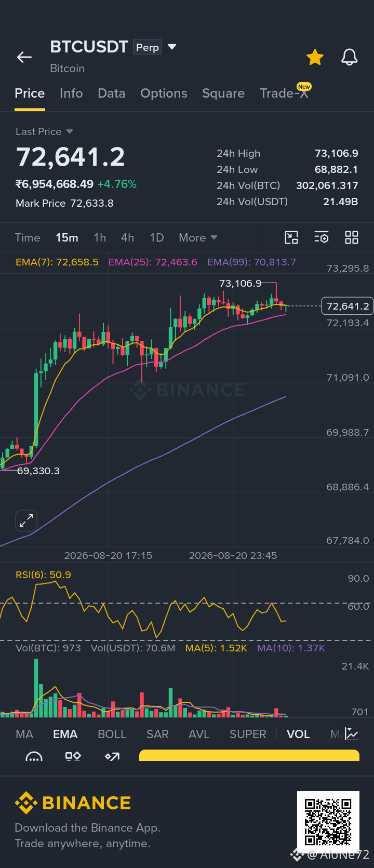Switch to the Info tab
Screen dimensions: 374x868
pos(71,94)
